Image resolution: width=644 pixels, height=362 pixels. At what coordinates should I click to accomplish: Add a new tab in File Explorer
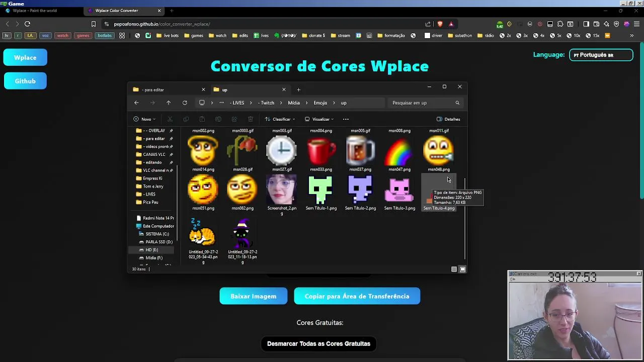pyautogui.click(x=298, y=89)
